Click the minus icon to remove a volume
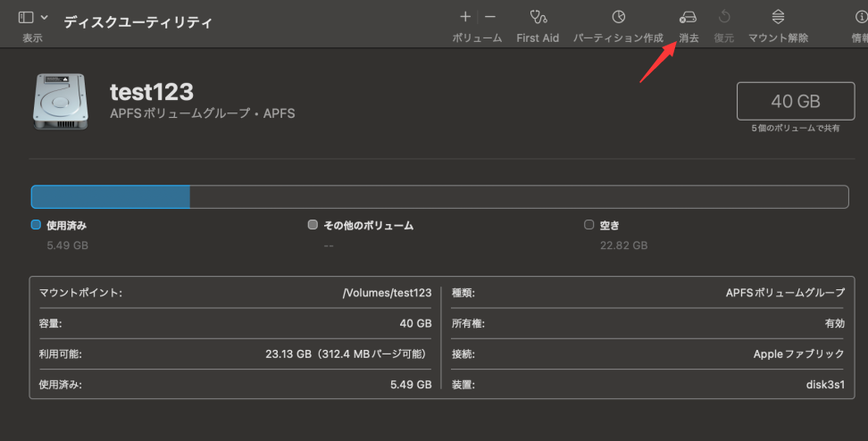868x441 pixels. point(490,17)
